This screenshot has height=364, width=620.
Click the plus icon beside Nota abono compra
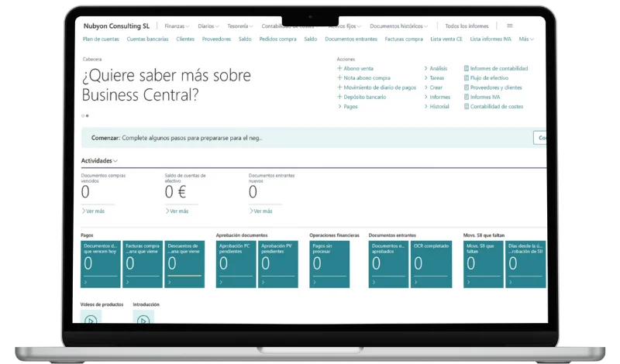tap(339, 77)
